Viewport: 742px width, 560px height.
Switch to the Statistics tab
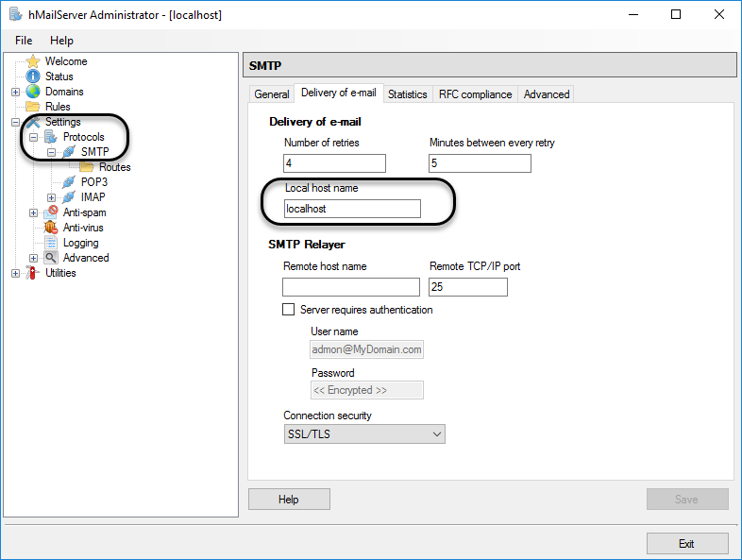pos(408,94)
